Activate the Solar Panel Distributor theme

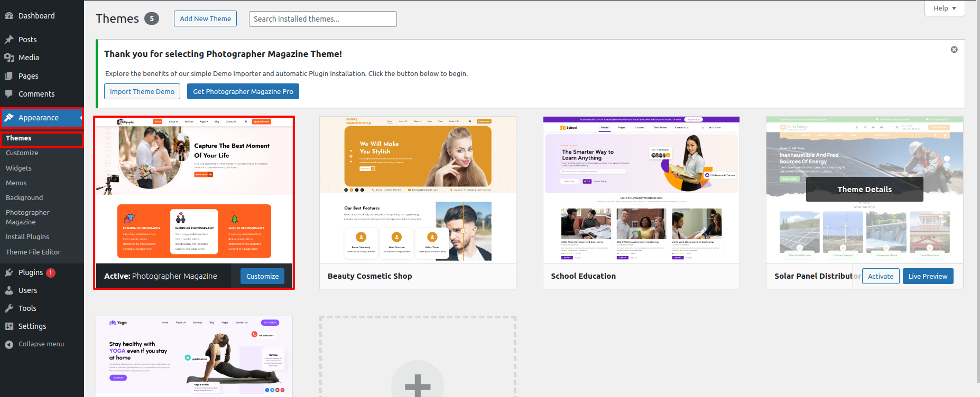[x=881, y=276]
